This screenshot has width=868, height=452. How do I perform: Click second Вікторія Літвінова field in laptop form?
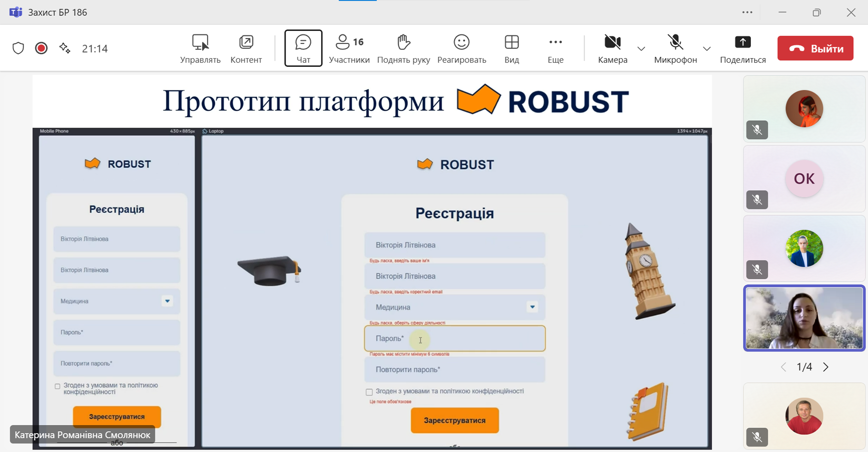coord(455,276)
